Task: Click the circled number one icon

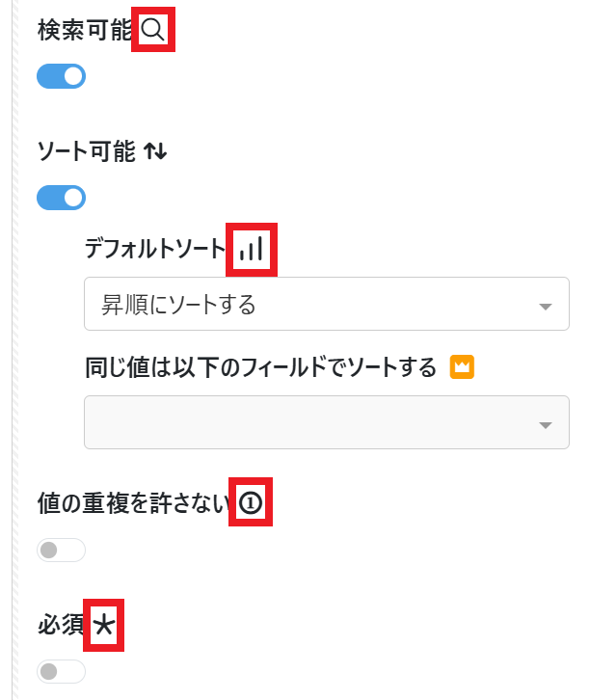Action: [x=251, y=503]
